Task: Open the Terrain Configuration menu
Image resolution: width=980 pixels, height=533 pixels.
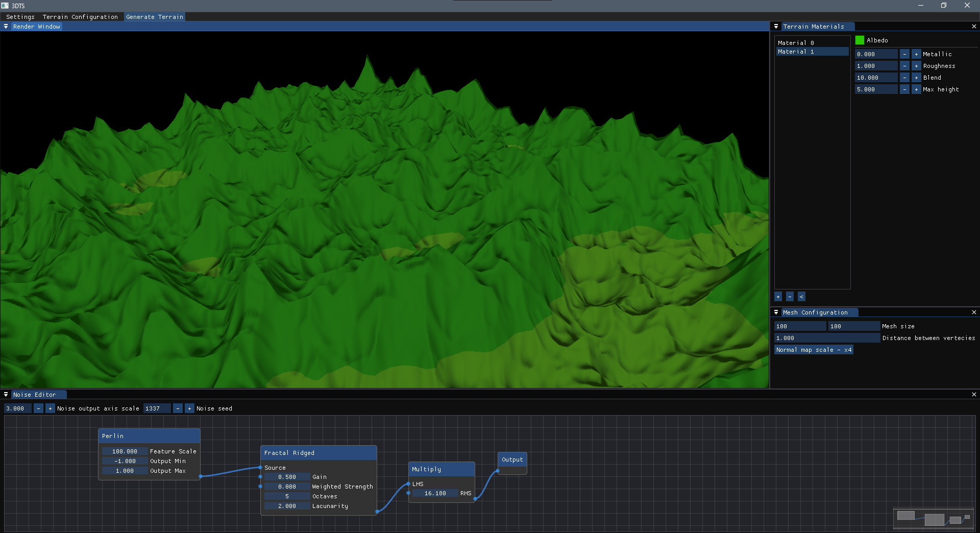Action: (x=80, y=17)
